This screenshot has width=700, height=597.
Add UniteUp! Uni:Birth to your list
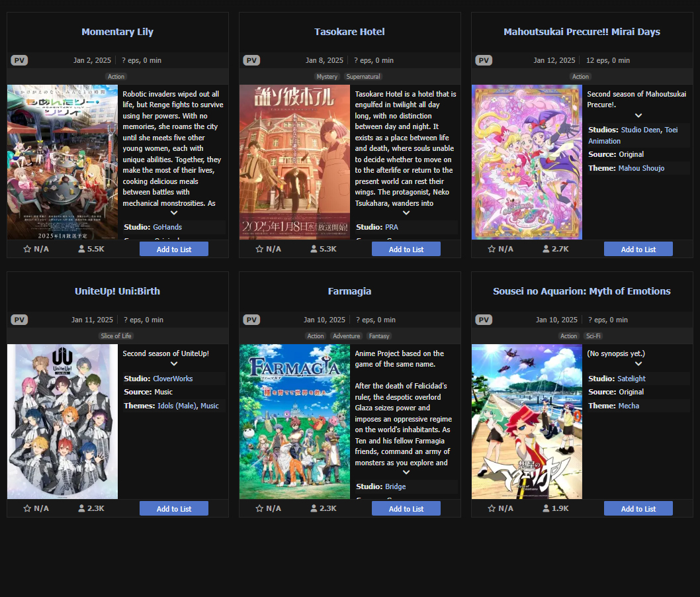[174, 508]
